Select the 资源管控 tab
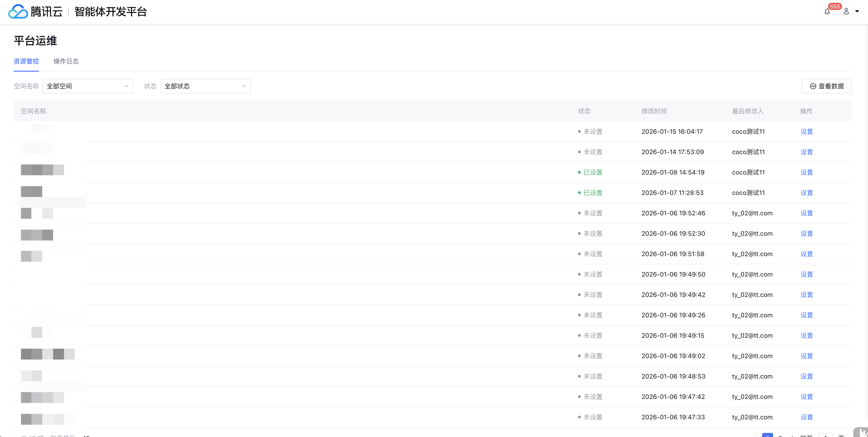The height and width of the screenshot is (437, 868). pyautogui.click(x=26, y=61)
